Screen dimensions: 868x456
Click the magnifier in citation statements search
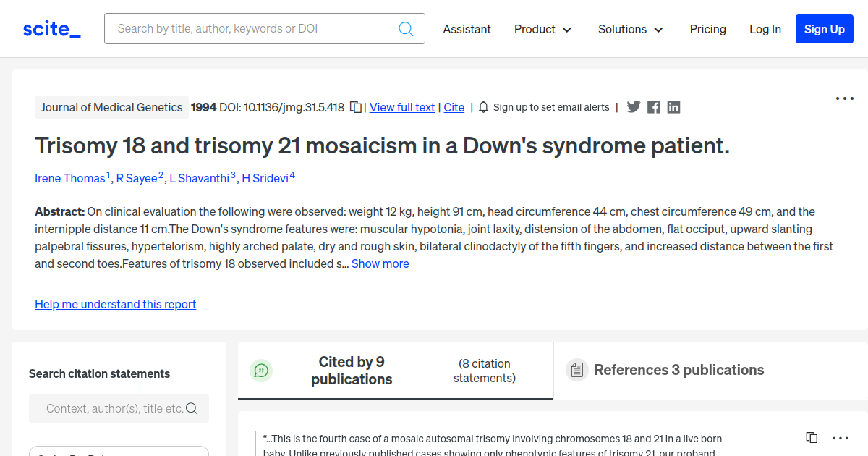coord(192,408)
